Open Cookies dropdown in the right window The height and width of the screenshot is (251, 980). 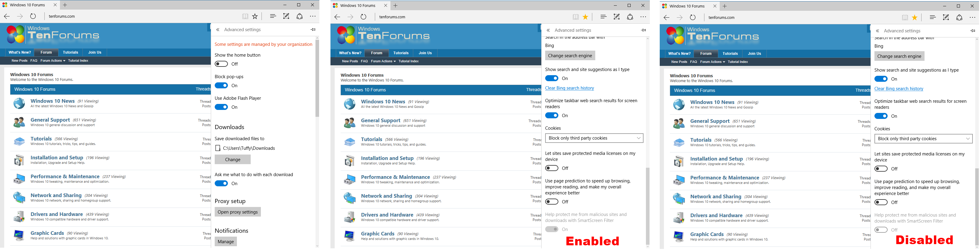pyautogui.click(x=923, y=139)
